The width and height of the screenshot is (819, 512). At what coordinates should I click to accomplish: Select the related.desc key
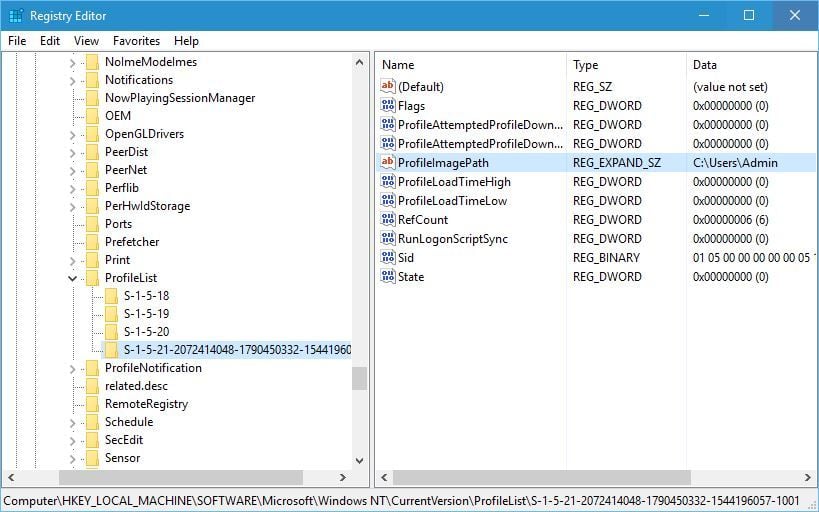coord(136,386)
